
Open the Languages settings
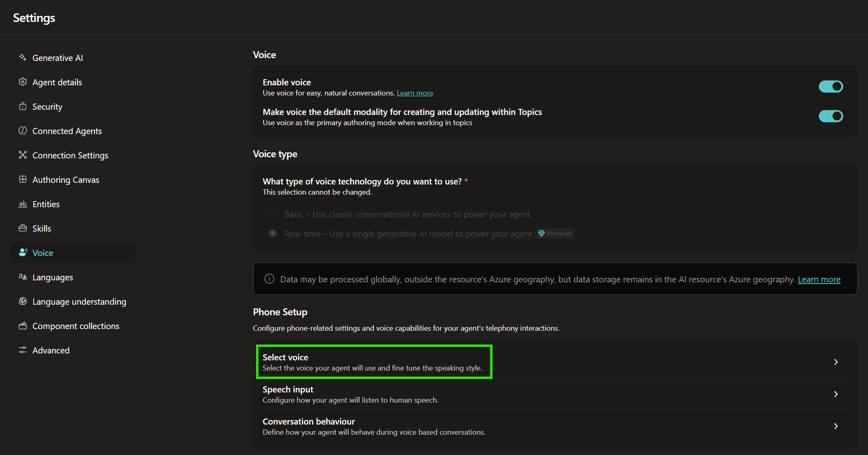73,277
